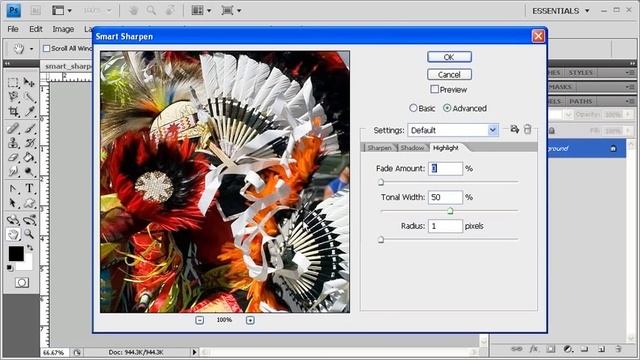640x360 pixels.
Task: Check Scroll All Windows option
Action: pyautogui.click(x=47, y=49)
